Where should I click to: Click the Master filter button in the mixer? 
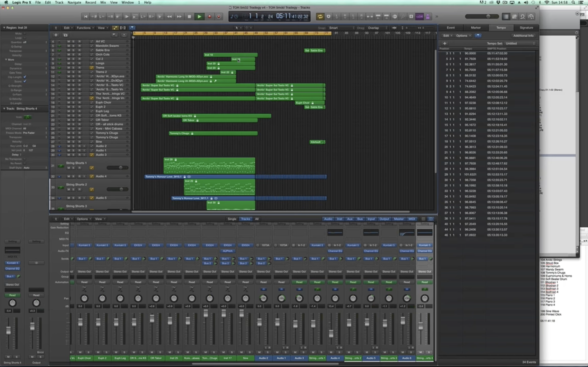[x=399, y=219]
